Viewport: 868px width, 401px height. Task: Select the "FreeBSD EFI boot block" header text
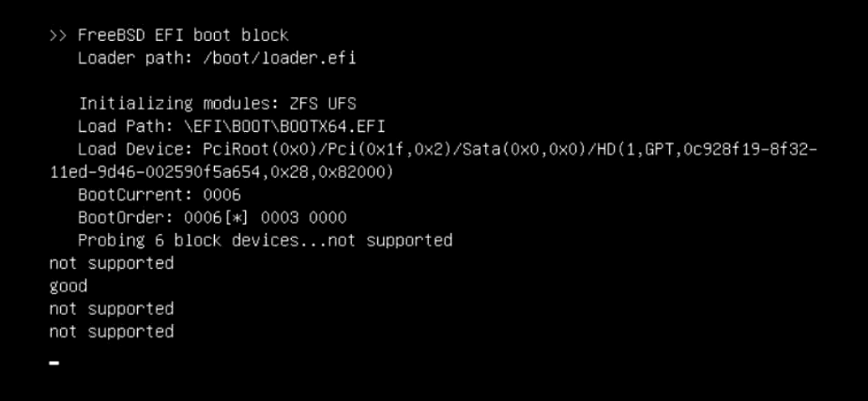point(182,35)
